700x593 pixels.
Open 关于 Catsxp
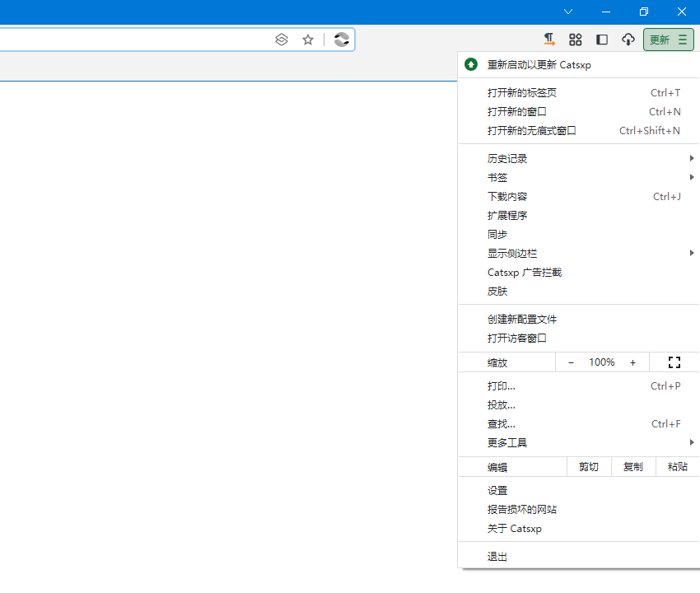[x=579, y=529]
